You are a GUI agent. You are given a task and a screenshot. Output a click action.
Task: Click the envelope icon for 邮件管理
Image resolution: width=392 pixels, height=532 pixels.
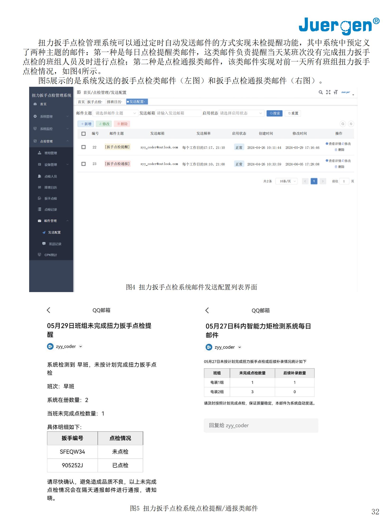(x=39, y=221)
